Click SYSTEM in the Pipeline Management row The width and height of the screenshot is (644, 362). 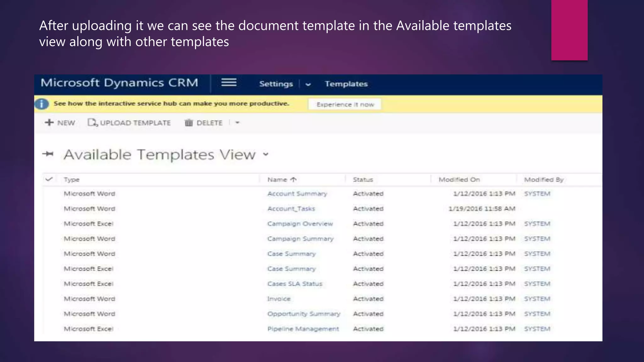pyautogui.click(x=537, y=329)
